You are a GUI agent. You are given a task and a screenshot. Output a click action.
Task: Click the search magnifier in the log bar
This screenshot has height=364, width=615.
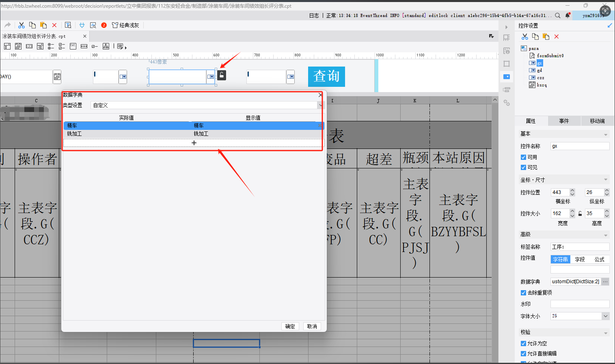558,15
